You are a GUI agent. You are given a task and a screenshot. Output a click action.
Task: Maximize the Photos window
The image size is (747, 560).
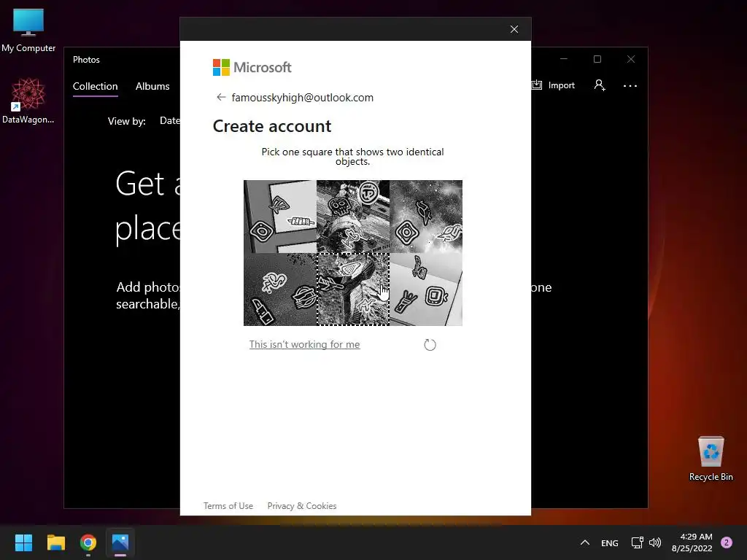pos(597,59)
